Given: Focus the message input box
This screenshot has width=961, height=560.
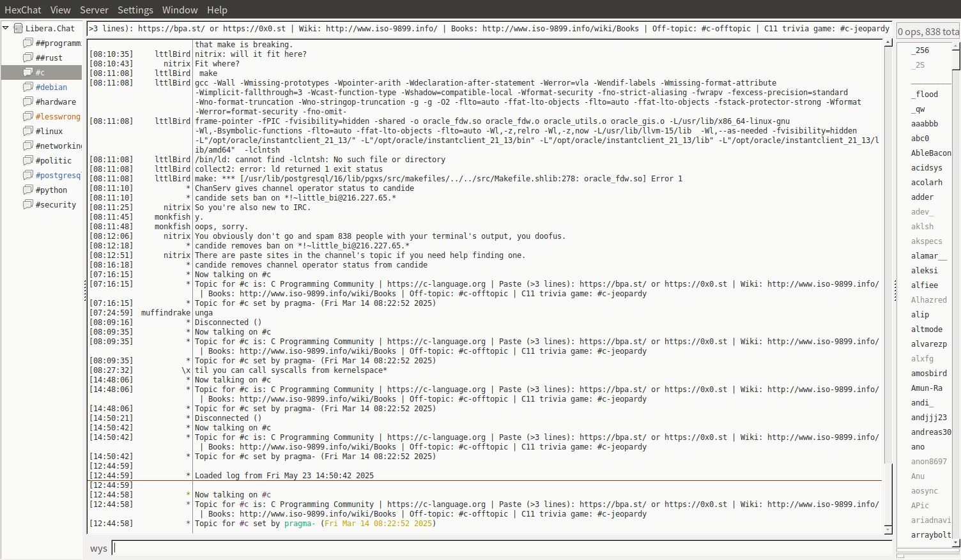Looking at the screenshot, I should (502, 548).
